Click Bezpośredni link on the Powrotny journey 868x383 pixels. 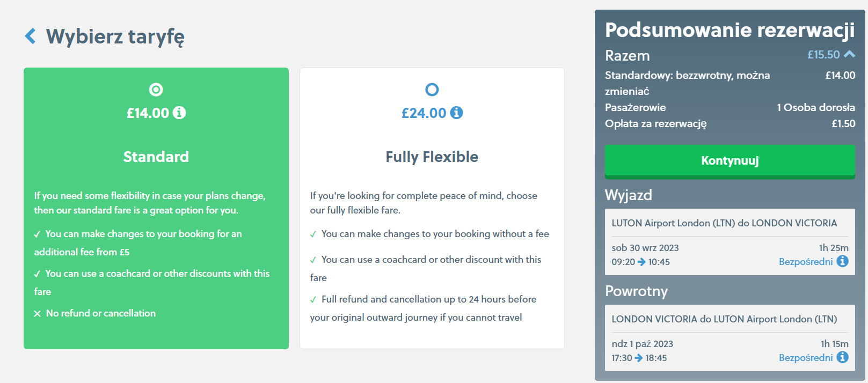tap(805, 358)
